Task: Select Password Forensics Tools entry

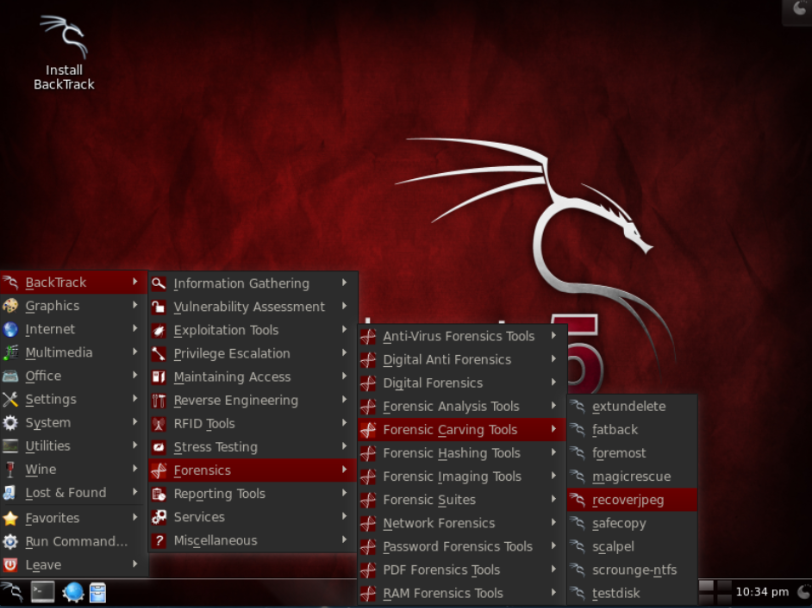Action: point(461,546)
